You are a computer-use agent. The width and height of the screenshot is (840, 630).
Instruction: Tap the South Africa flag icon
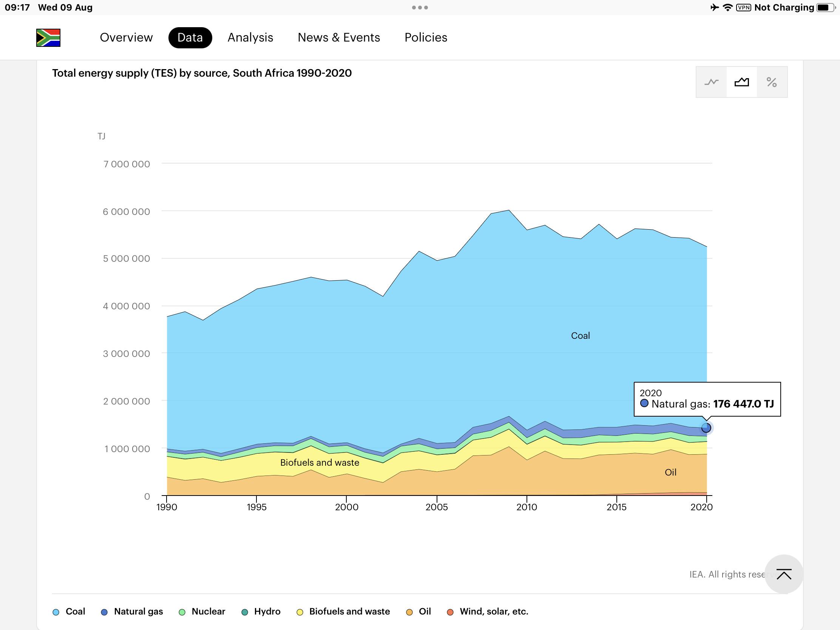48,38
